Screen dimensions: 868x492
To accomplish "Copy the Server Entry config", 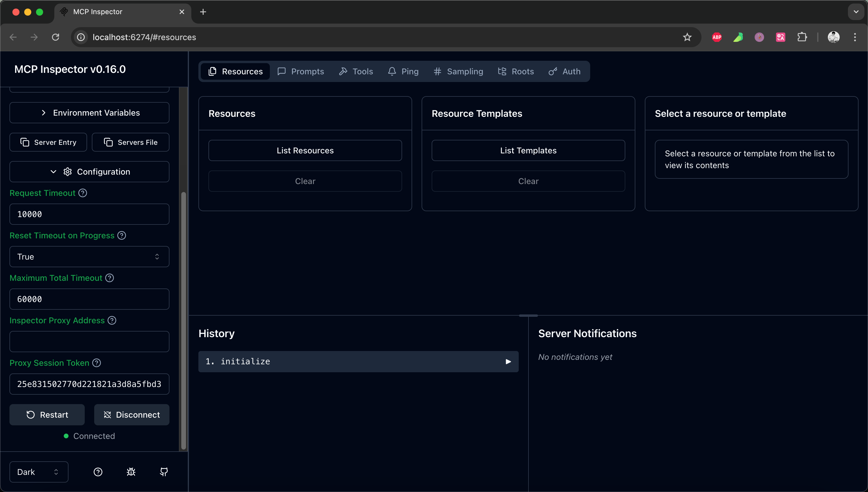I will coord(48,142).
